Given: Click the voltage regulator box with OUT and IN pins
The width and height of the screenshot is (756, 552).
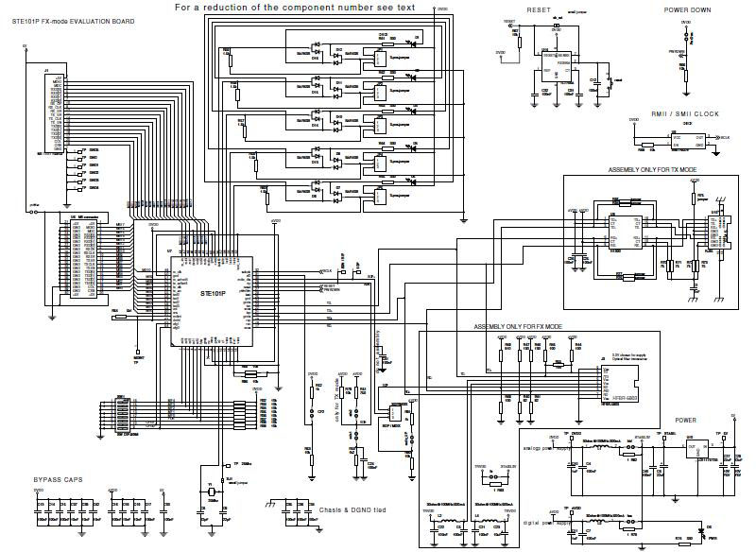Looking at the screenshot, I should point(697,450).
